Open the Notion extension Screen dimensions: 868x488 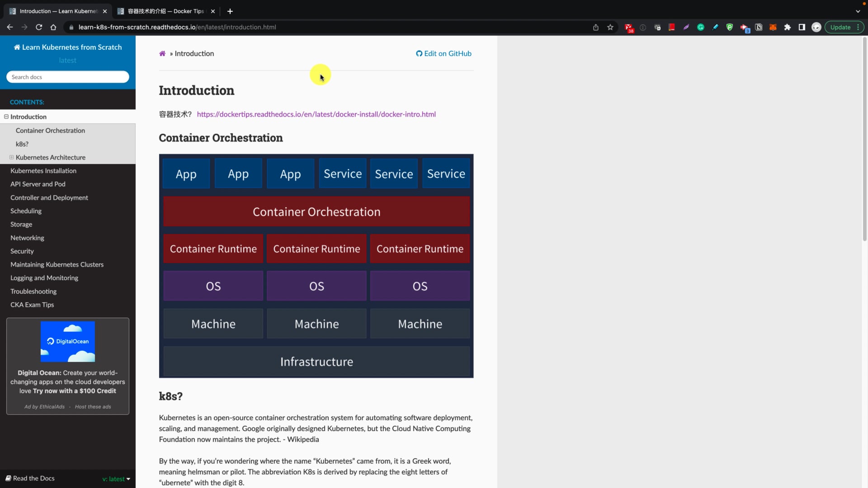click(759, 27)
